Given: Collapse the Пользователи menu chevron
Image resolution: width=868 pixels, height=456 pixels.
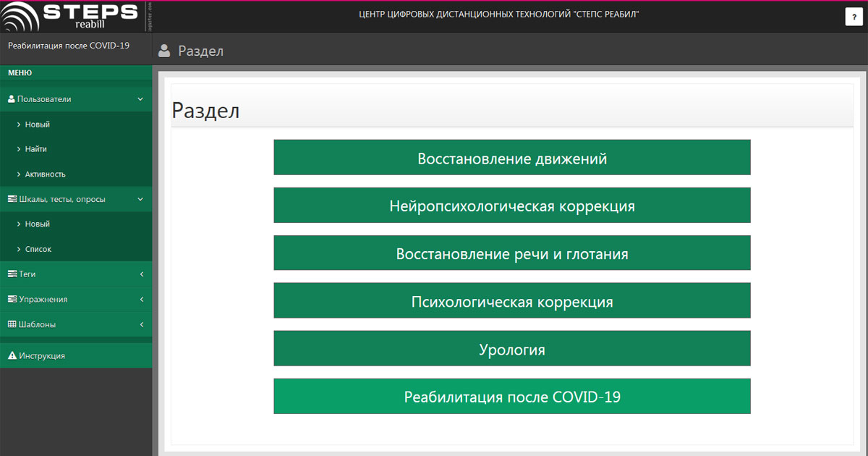Looking at the screenshot, I should (140, 99).
